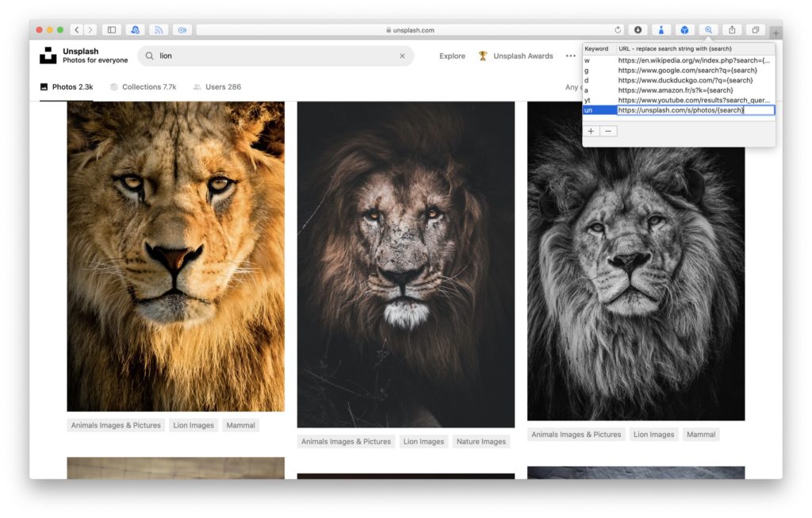Open a new tab with plus button
Viewport: 812px width, 518px height.
click(775, 33)
